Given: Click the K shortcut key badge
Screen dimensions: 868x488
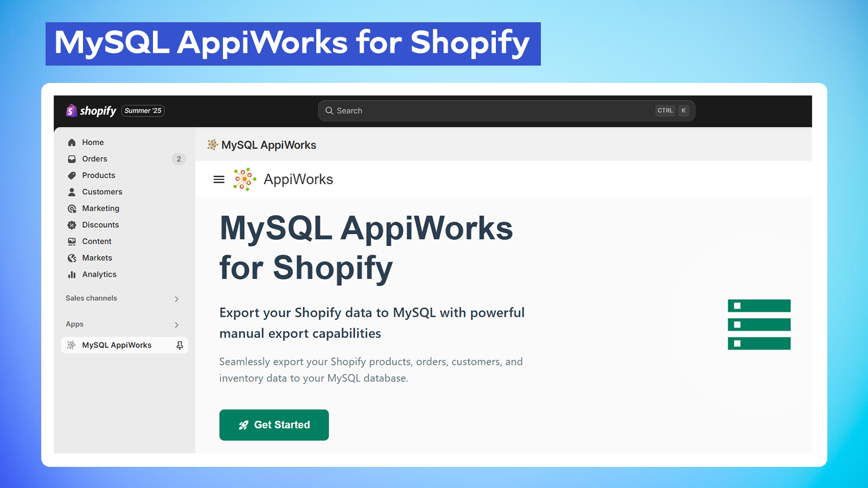Looking at the screenshot, I should [x=684, y=111].
